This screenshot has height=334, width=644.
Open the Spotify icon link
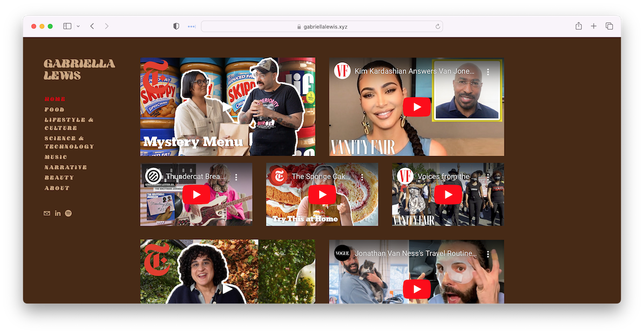[68, 213]
